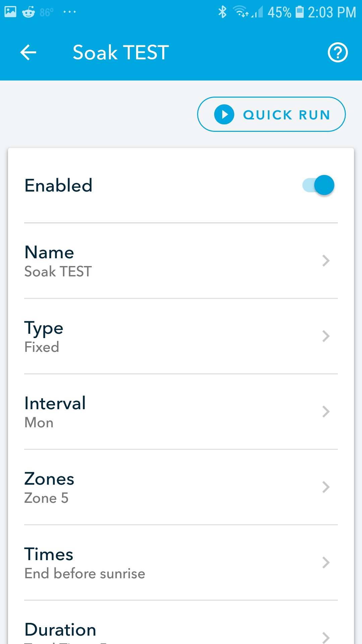Tap the Reddit notification icon
The height and width of the screenshot is (644, 362).
tap(28, 12)
